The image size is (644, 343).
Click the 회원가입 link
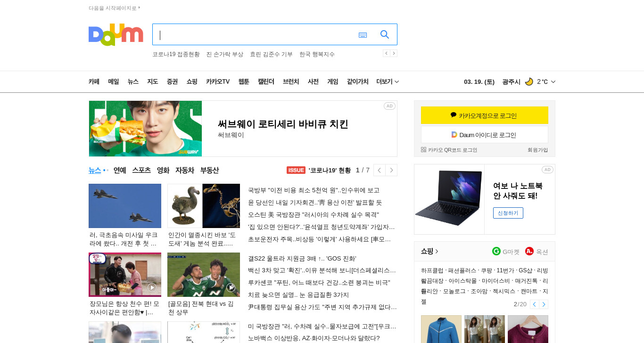[x=537, y=150]
